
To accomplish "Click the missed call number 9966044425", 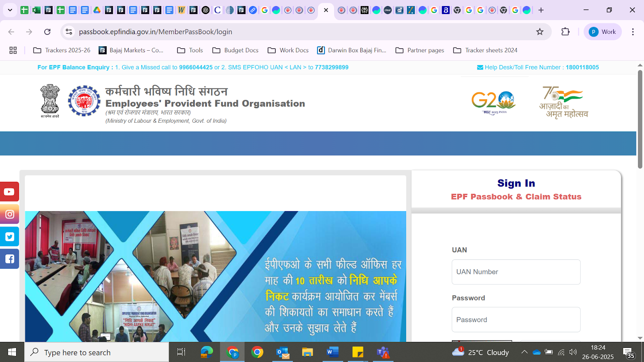I will click(196, 67).
